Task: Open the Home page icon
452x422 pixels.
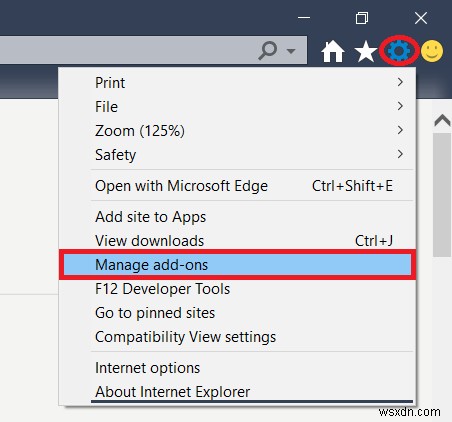Action: [332, 51]
